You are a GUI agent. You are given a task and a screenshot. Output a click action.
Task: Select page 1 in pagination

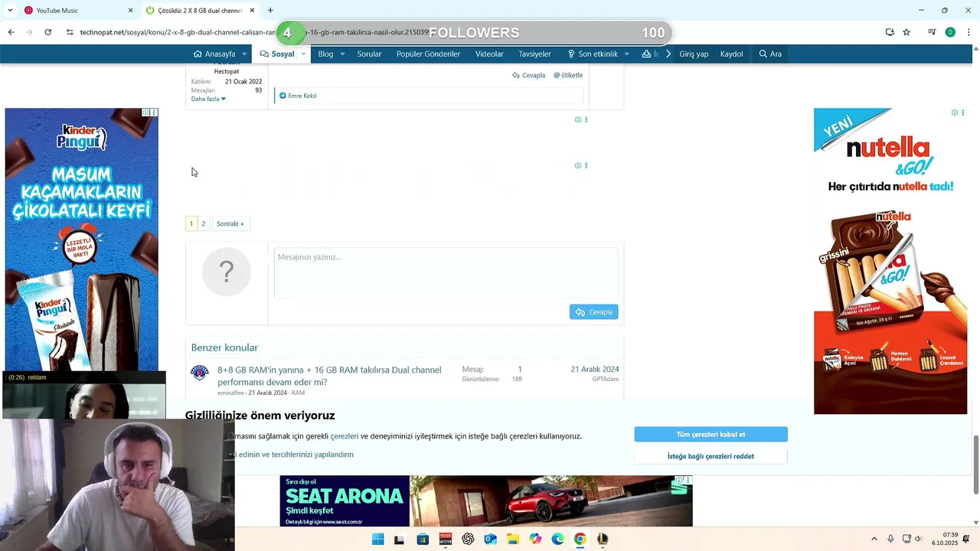(191, 223)
